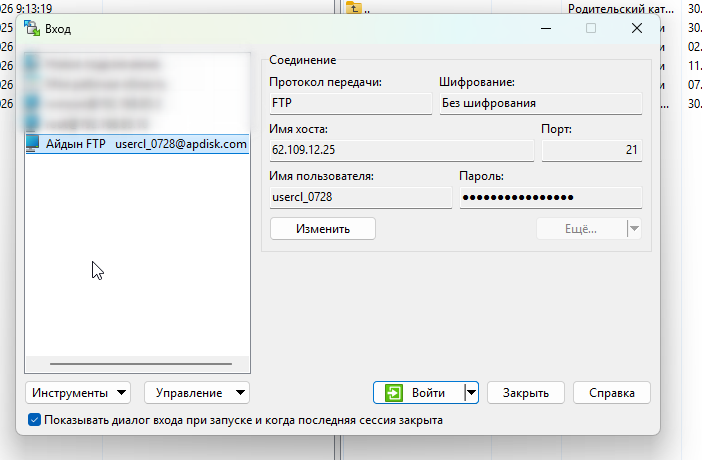Viewport: 702px width, 460px height.
Task: Select the Айдын FTP saved session
Action: coord(137,144)
